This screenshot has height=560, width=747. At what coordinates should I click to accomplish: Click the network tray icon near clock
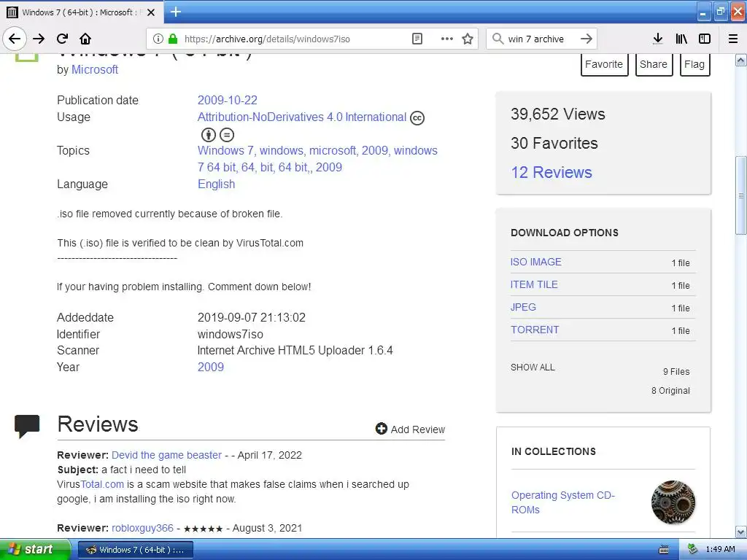tap(693, 549)
